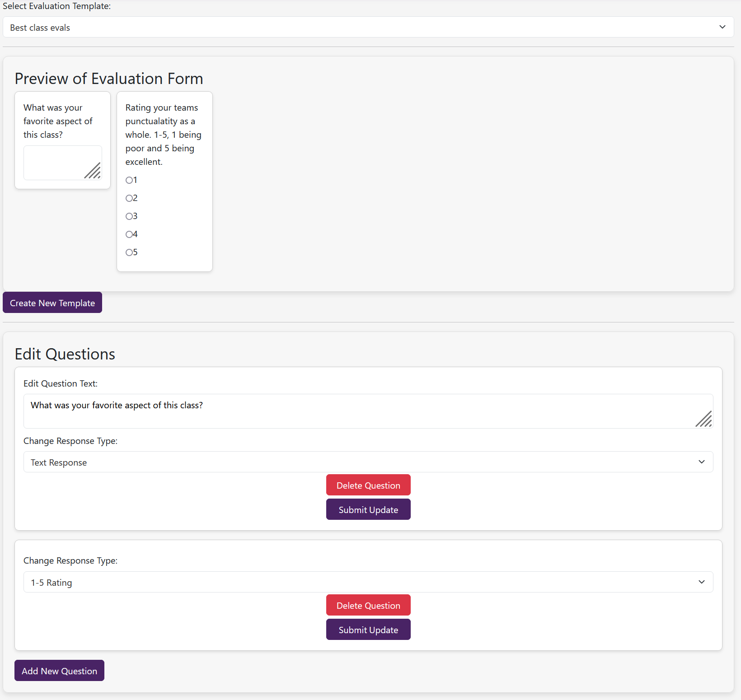Select rating option 5 radio button

[129, 252]
